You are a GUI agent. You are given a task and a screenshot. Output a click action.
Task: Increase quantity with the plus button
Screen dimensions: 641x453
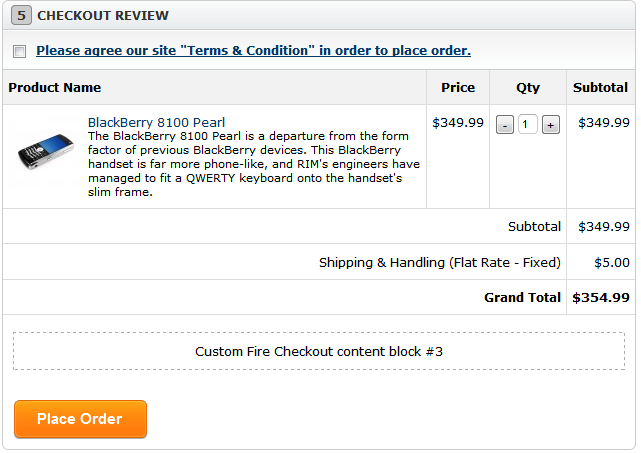coord(550,125)
